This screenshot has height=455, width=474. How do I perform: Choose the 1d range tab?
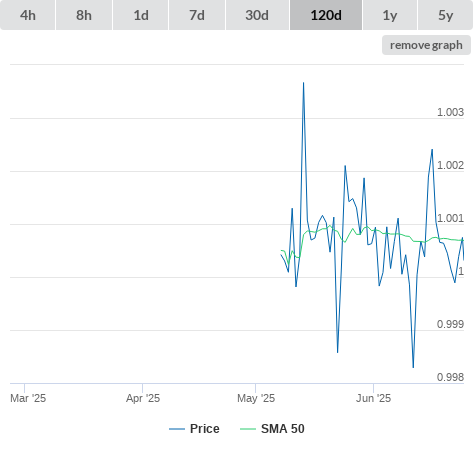(x=141, y=15)
